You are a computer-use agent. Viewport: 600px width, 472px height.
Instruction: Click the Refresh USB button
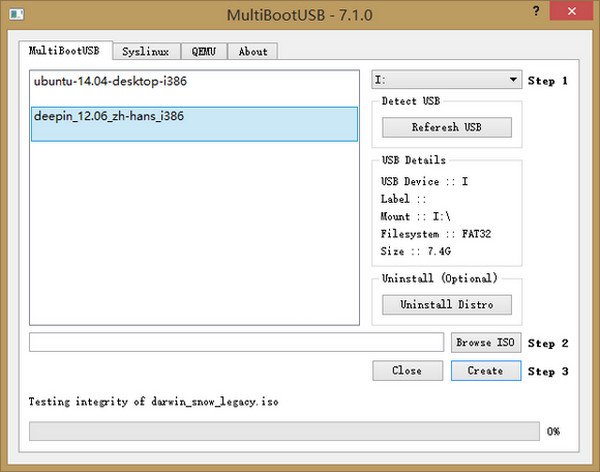[x=446, y=128]
